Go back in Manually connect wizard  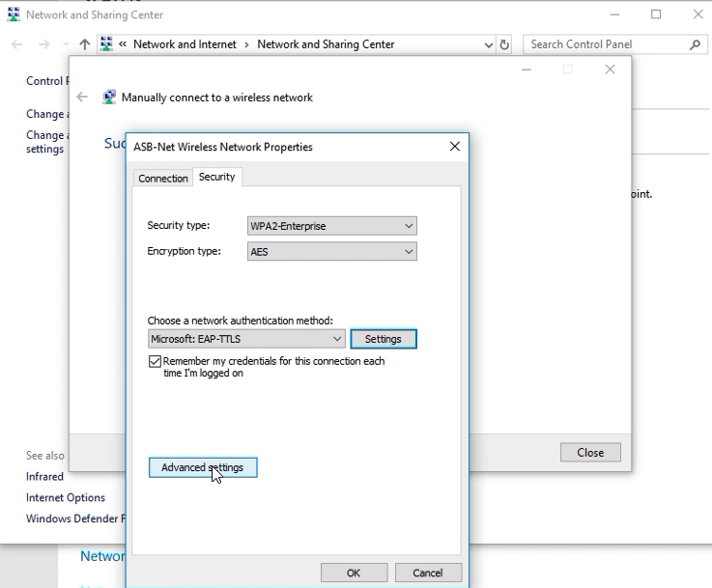[x=82, y=97]
